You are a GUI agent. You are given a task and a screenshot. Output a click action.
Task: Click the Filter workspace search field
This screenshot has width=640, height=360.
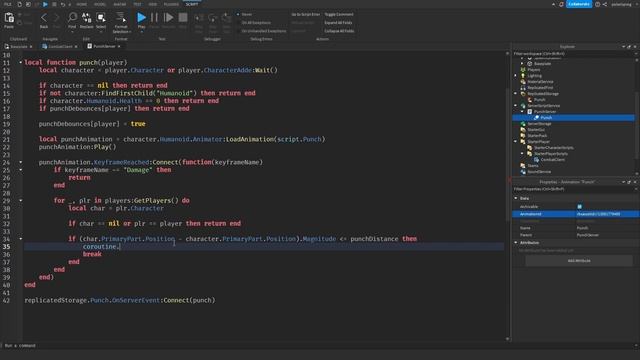click(573, 53)
